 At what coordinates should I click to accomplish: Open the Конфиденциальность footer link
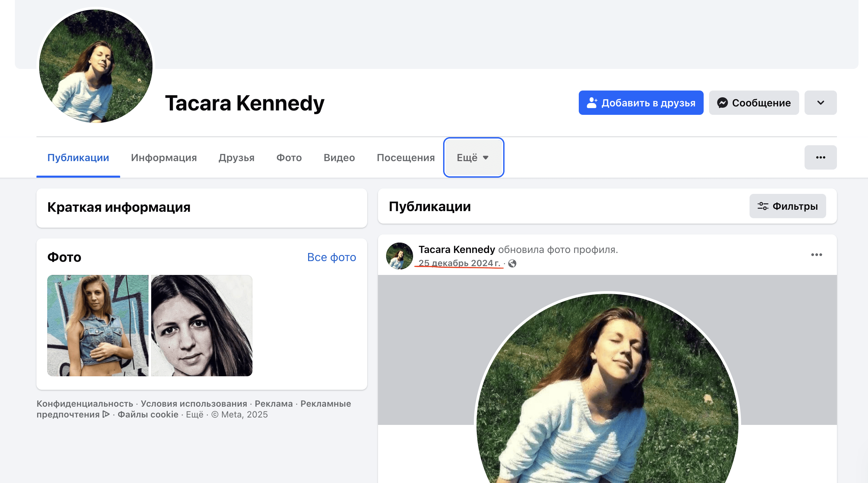point(85,404)
